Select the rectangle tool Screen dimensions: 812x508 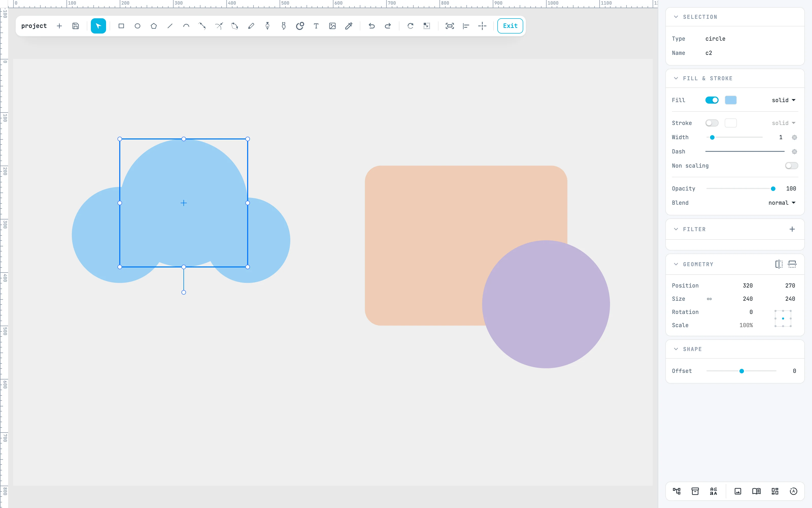121,26
